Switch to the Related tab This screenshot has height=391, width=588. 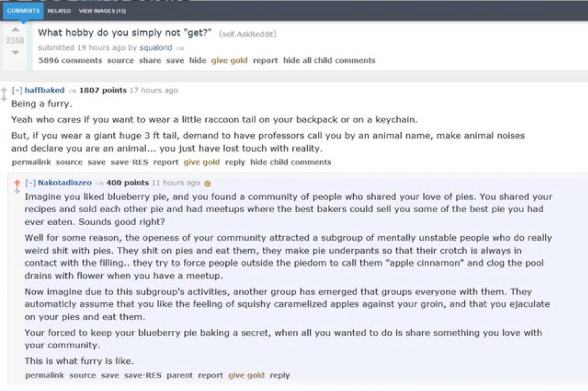click(59, 11)
